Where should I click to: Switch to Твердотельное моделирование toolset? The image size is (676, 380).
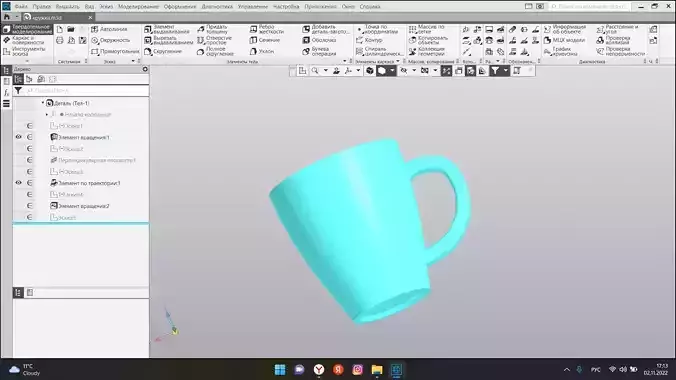(27, 29)
